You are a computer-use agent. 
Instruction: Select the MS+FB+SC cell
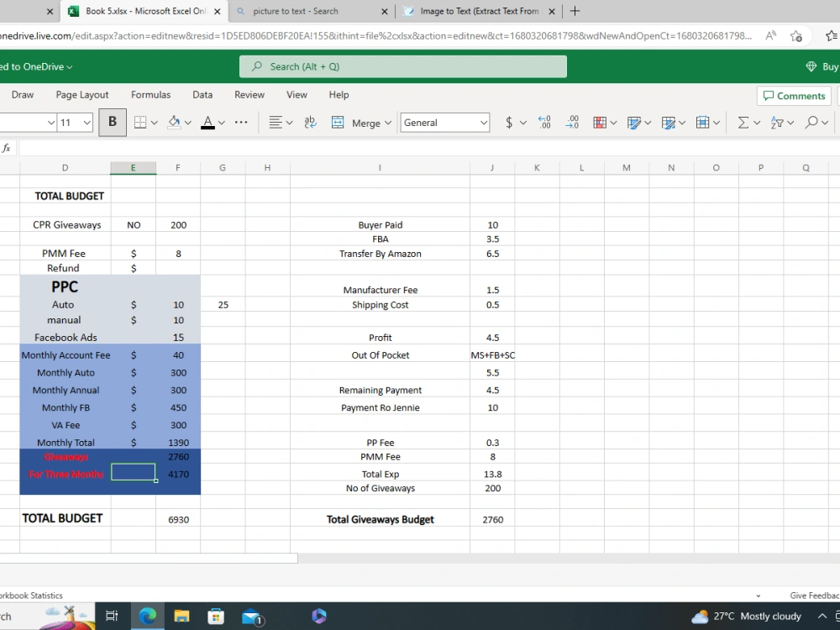492,355
